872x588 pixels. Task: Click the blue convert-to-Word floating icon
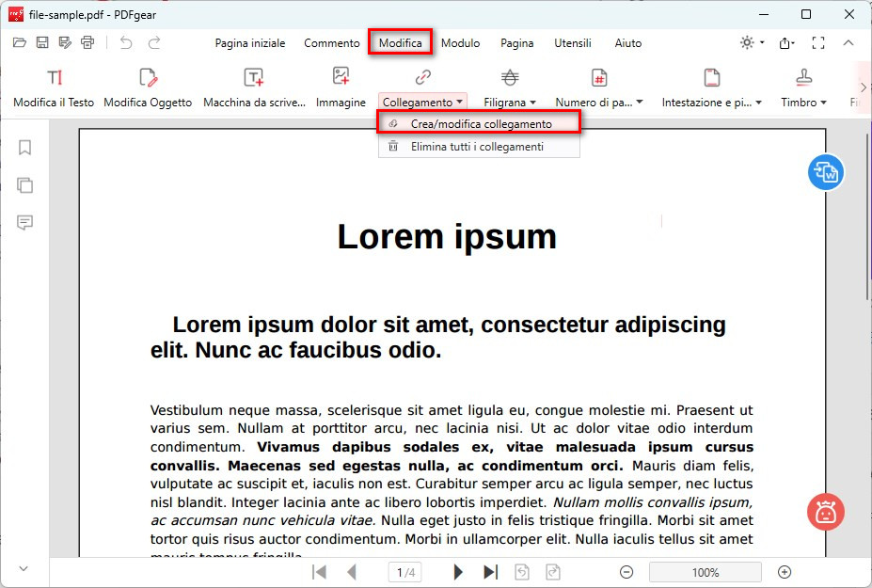pyautogui.click(x=826, y=172)
